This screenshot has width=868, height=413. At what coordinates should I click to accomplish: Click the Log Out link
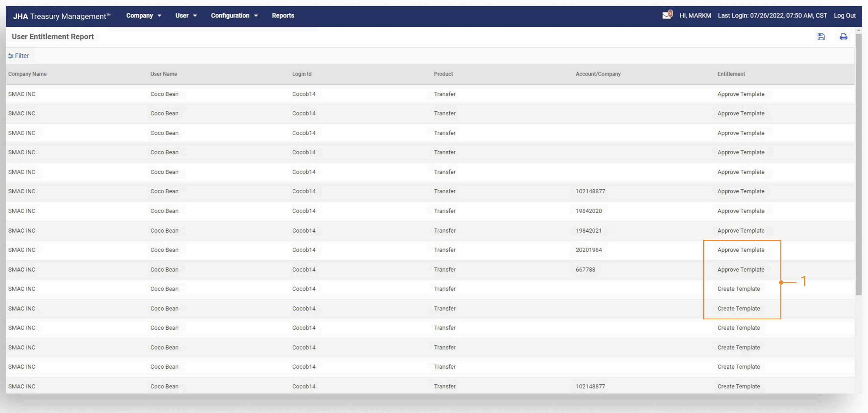tap(845, 15)
